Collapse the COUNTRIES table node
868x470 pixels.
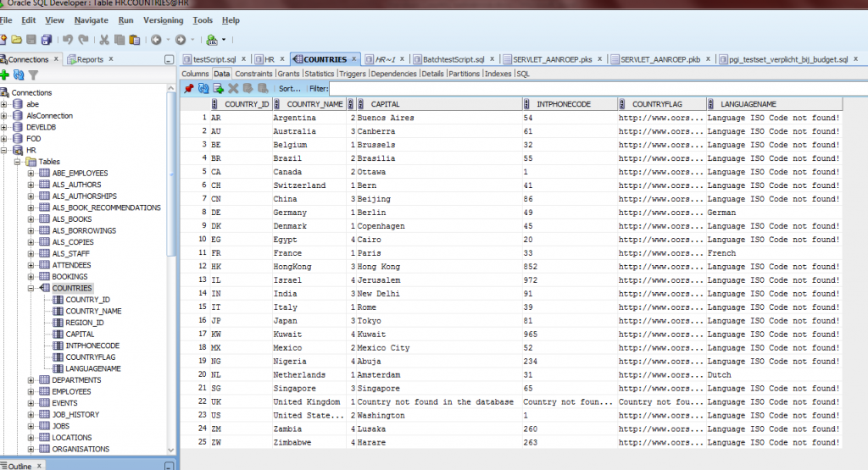point(31,288)
